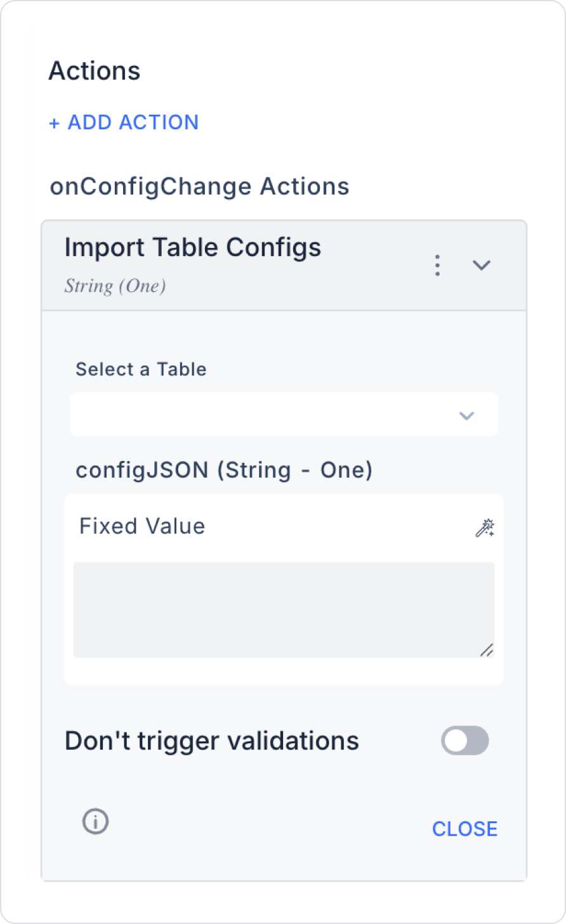The width and height of the screenshot is (566, 924).
Task: Click the Actions heading
Action: [95, 71]
